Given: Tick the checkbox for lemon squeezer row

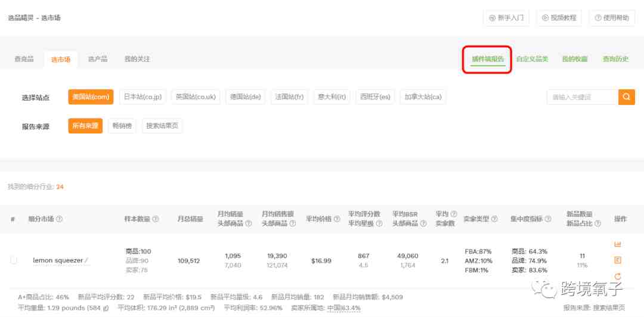Looking at the screenshot, I should tap(14, 260).
